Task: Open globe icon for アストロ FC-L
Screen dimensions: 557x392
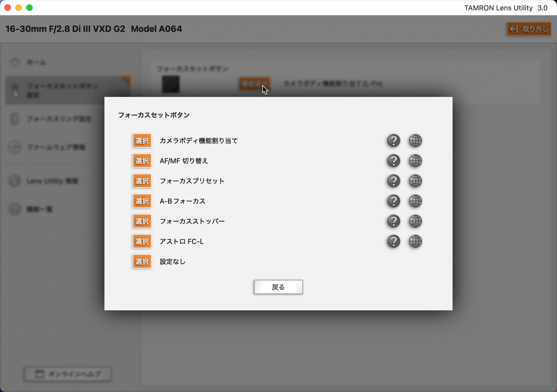Action: [415, 241]
